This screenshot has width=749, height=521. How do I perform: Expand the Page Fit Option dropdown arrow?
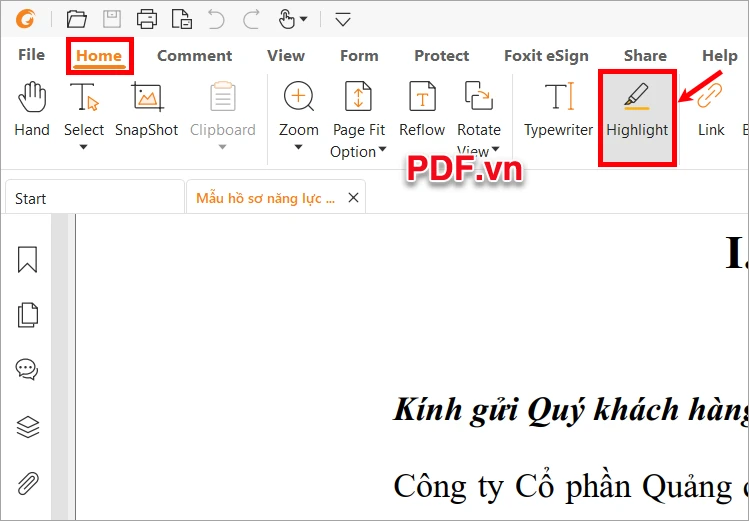pyautogui.click(x=382, y=150)
